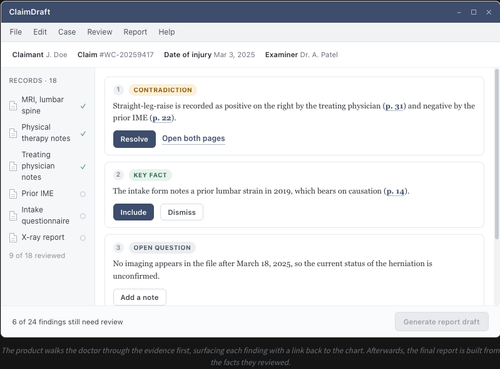The width and height of the screenshot is (500, 369).
Task: Toggle the Intake questionnaire review circle
Action: point(83,216)
